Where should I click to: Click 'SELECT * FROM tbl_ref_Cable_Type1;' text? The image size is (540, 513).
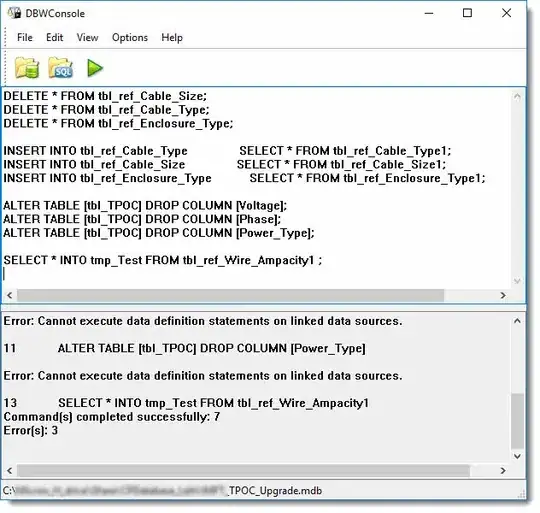click(x=345, y=151)
